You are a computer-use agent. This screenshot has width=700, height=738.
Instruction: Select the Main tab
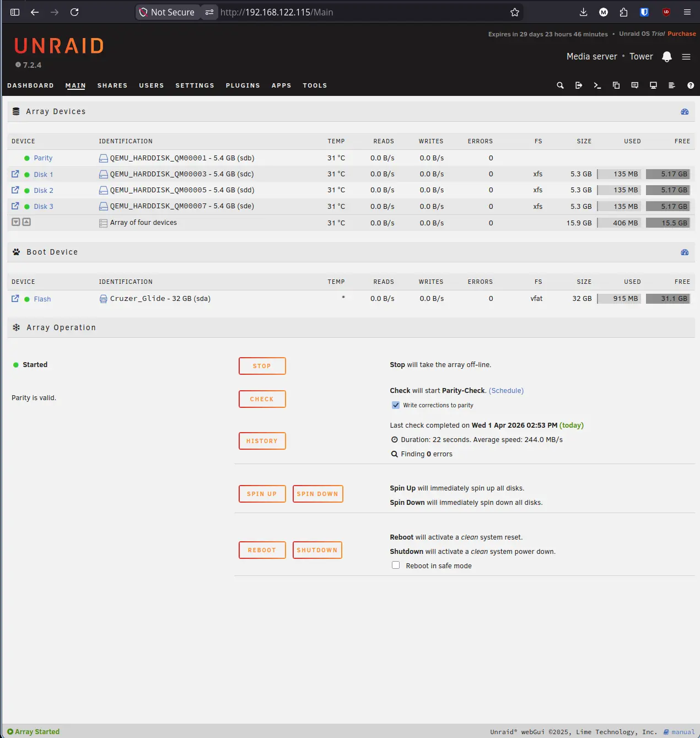click(x=76, y=85)
